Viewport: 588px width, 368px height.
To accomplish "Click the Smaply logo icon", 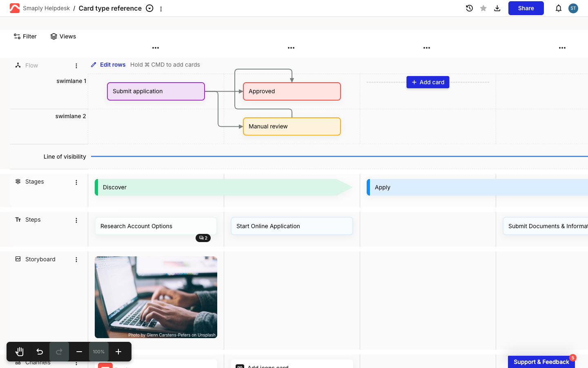I will point(15,8).
